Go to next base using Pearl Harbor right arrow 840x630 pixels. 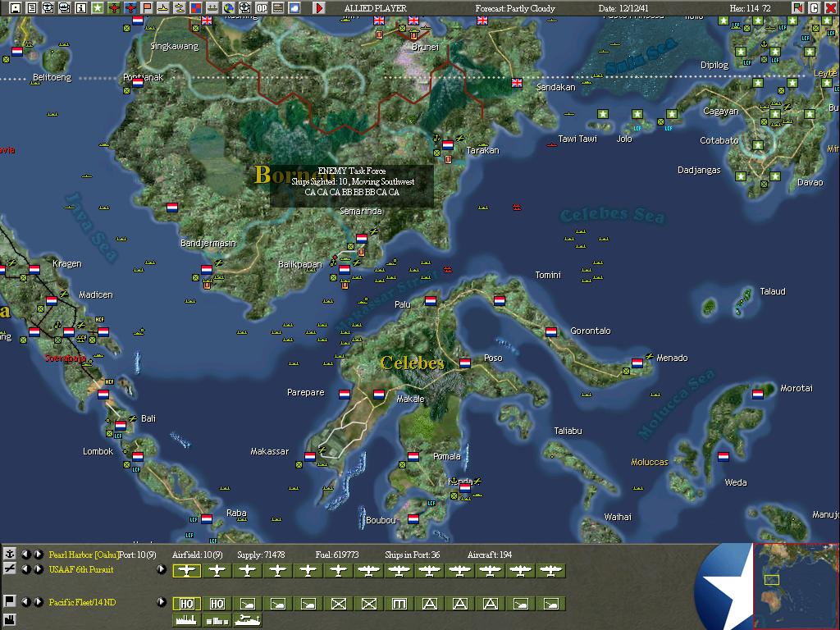pyautogui.click(x=38, y=554)
